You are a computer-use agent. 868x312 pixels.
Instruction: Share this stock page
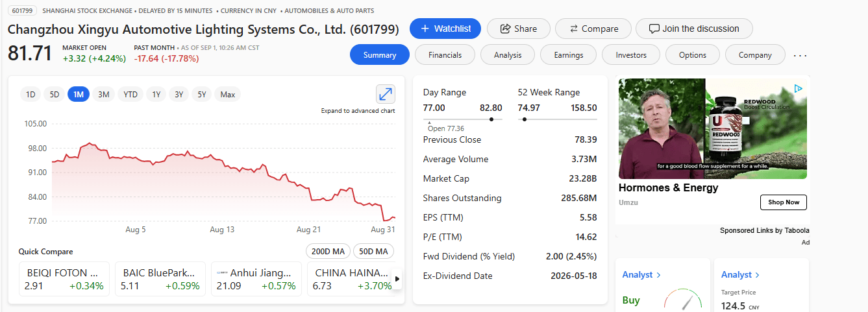(x=519, y=29)
